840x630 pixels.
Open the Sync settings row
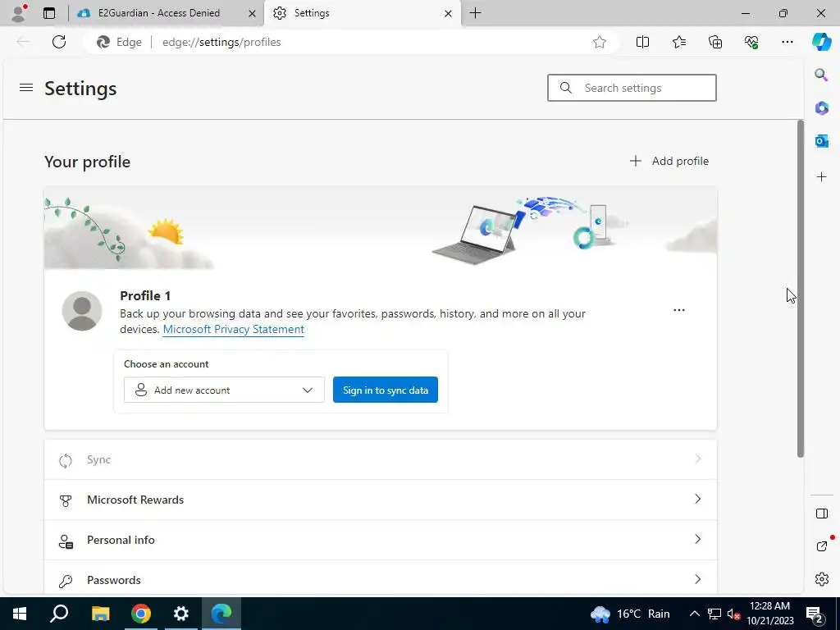coord(381,459)
